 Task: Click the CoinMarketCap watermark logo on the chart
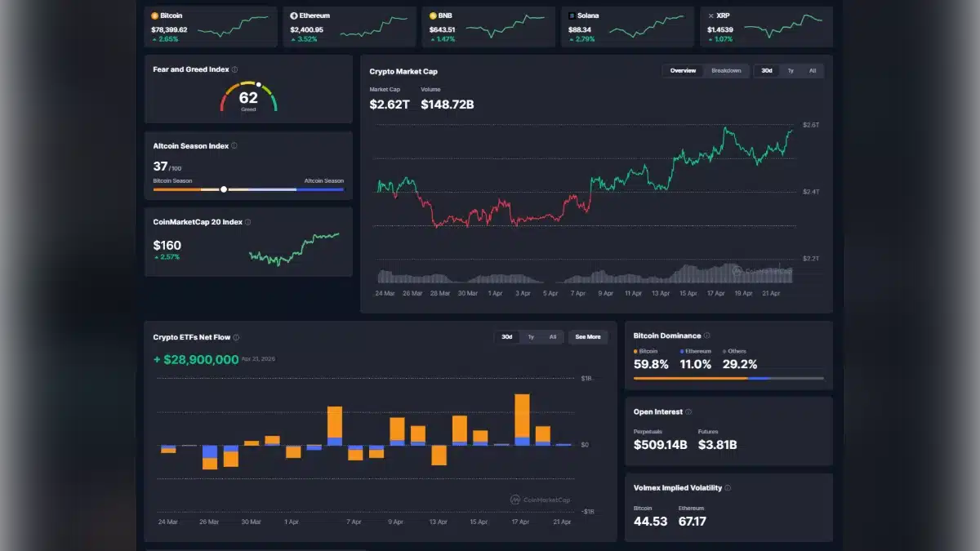pyautogui.click(x=736, y=269)
